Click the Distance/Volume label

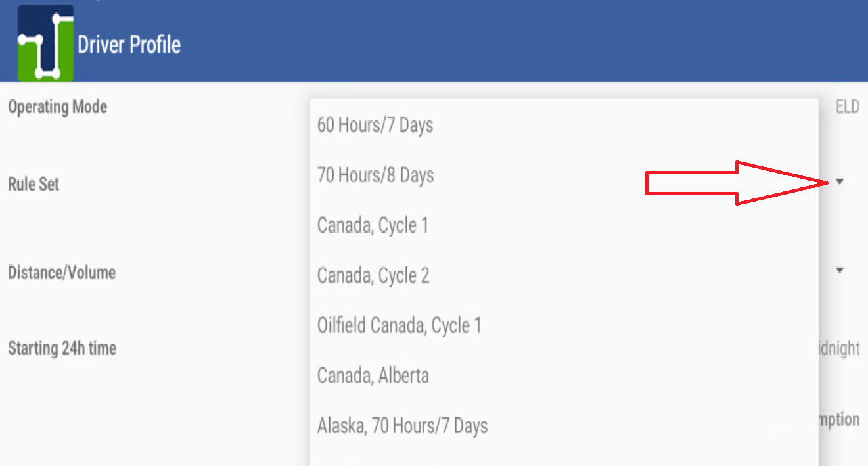(x=62, y=272)
